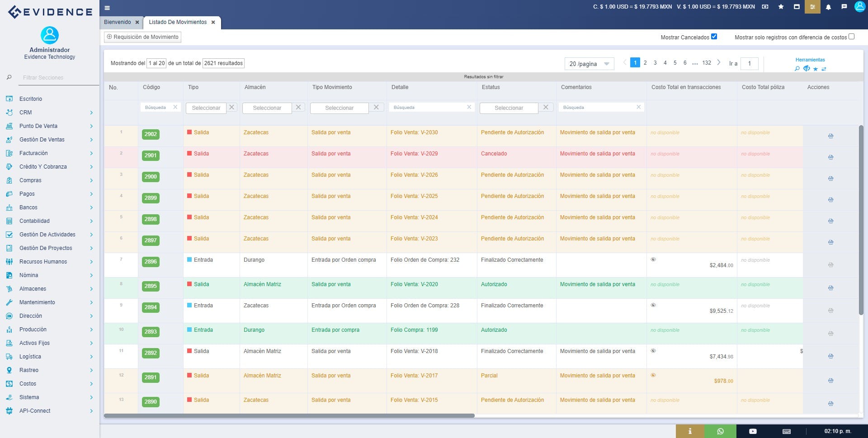This screenshot has width=868, height=438.
Task: Toggle cost visibility eye on row 2896
Action: coord(653,260)
